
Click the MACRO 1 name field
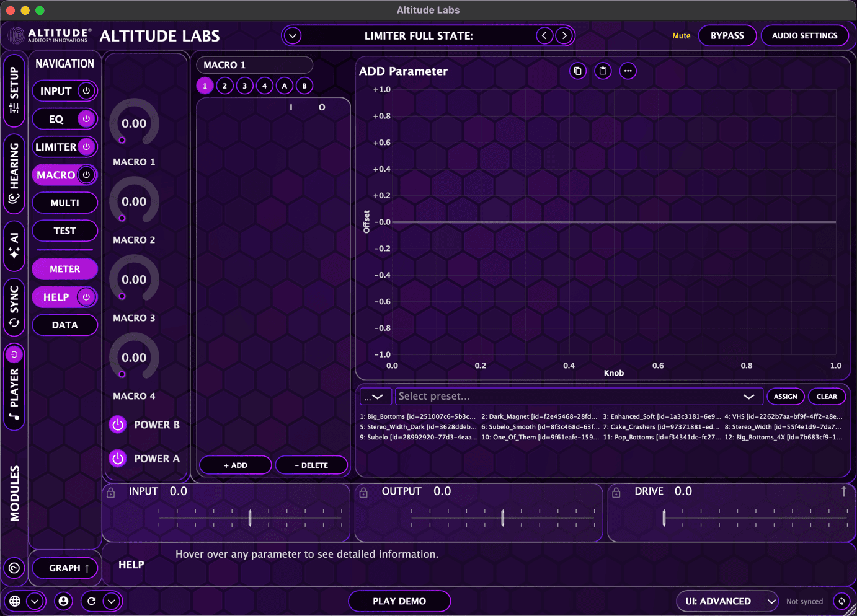[254, 65]
